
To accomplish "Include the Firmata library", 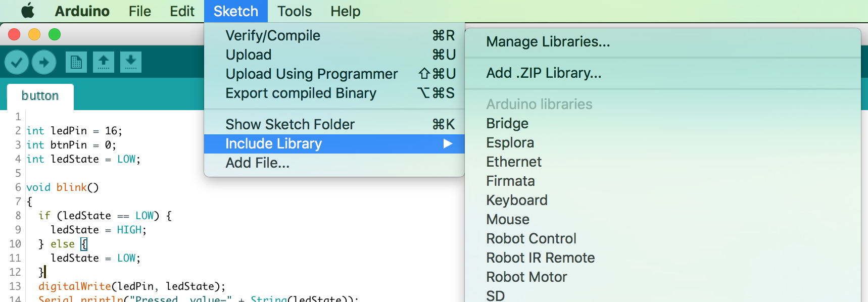I will coord(662,181).
